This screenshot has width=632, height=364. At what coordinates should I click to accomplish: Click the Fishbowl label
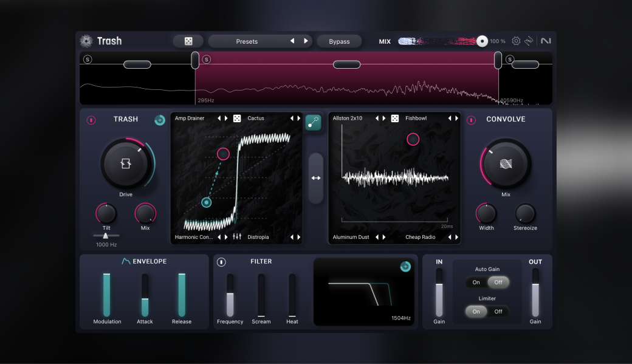(416, 118)
